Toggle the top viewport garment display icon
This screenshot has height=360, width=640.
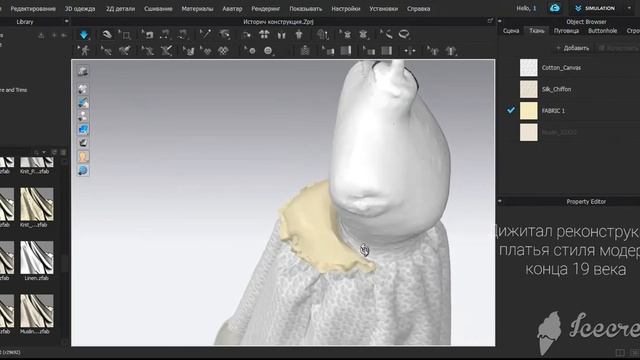pyautogui.click(x=83, y=71)
